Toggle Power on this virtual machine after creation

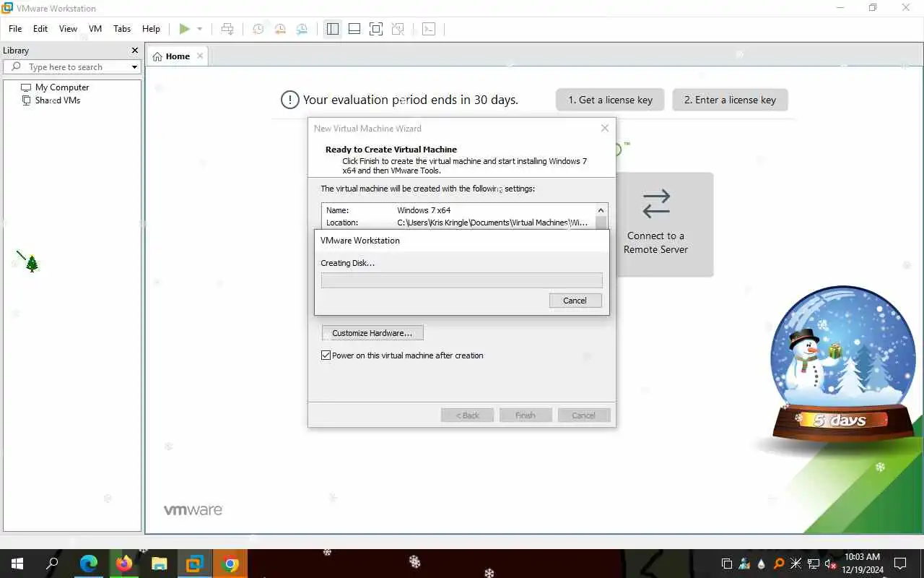tap(326, 355)
